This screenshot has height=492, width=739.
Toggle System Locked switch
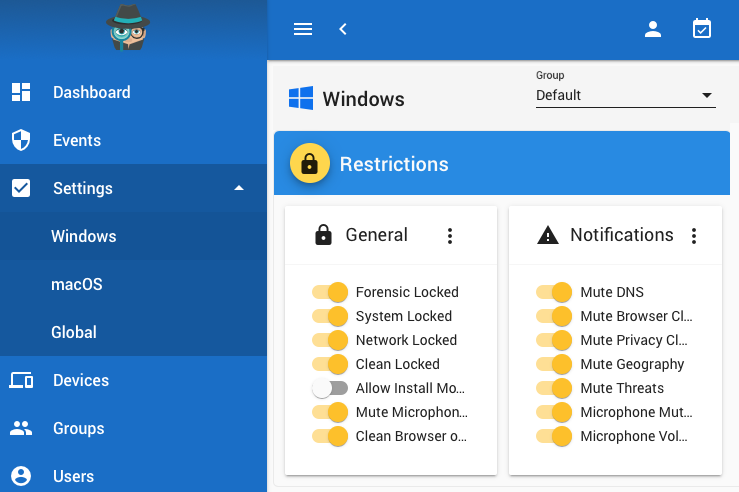point(330,316)
